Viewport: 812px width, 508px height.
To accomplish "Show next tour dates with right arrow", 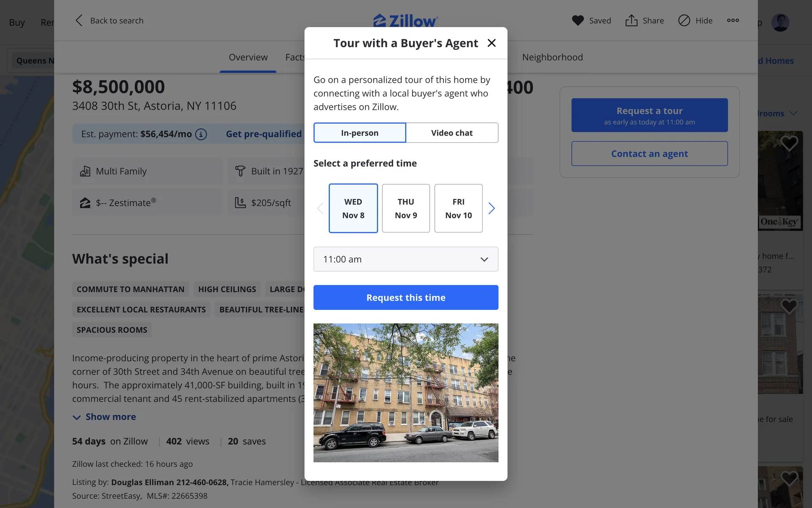I will [x=491, y=208].
